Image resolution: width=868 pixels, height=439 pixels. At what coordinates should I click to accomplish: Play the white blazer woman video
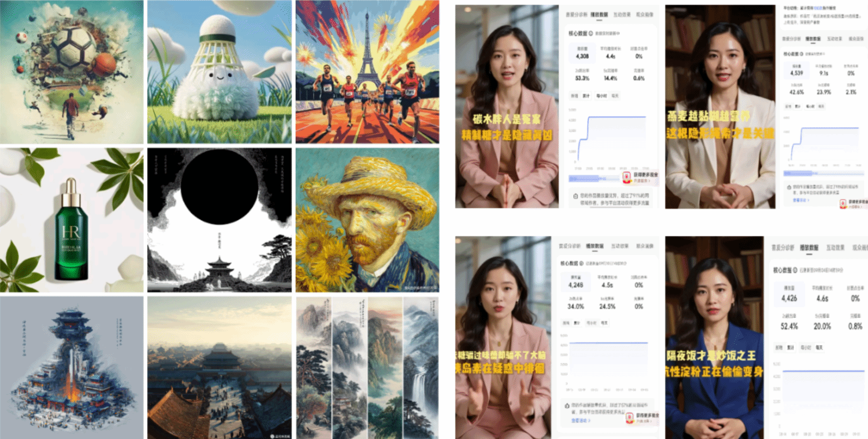pyautogui.click(x=720, y=107)
